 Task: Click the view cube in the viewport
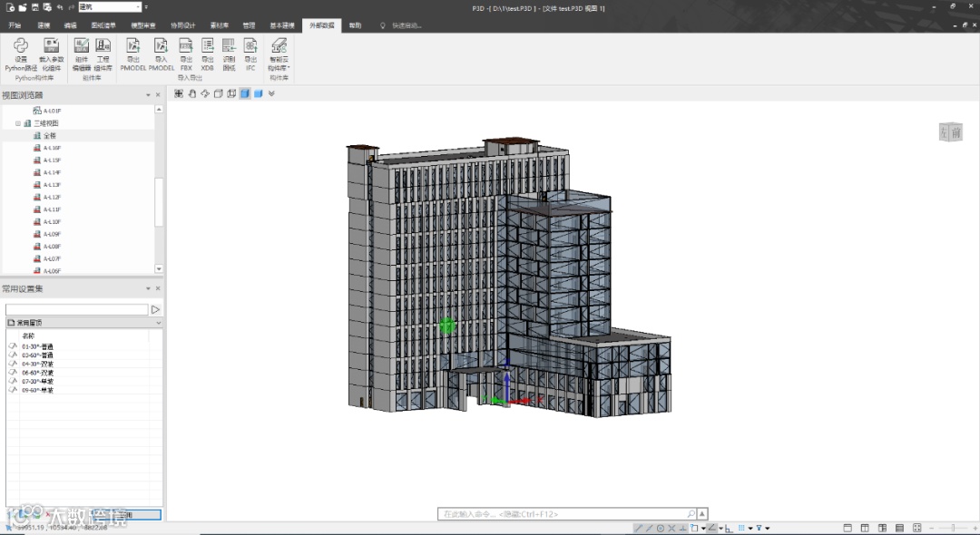tap(949, 132)
